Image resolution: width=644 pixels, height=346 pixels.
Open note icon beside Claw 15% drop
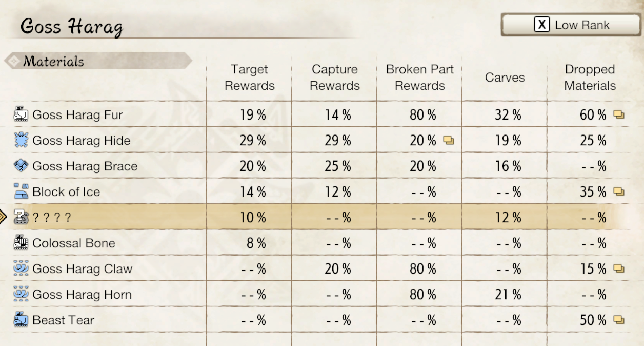[x=619, y=269]
